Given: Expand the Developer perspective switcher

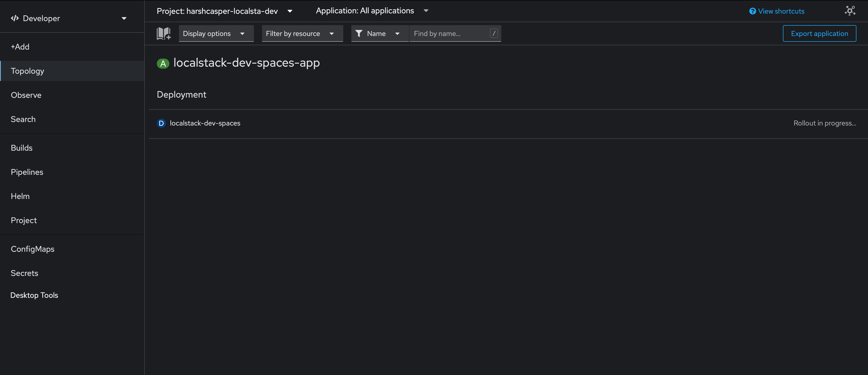Looking at the screenshot, I should [x=124, y=18].
